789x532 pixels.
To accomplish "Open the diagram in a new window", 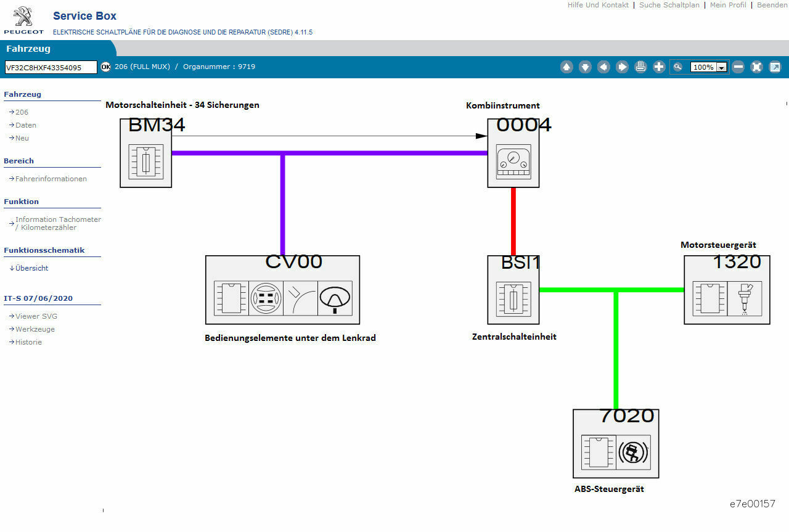I will click(x=775, y=67).
